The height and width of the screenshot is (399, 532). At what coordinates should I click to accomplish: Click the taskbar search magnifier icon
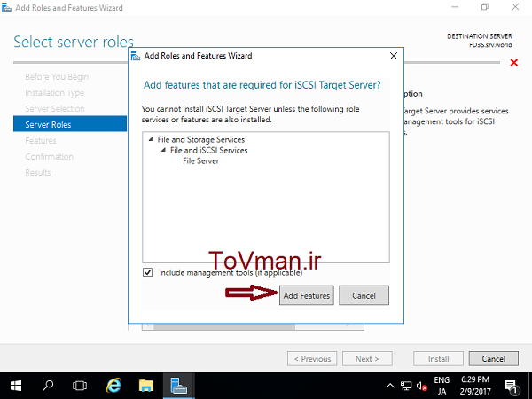[49, 387]
